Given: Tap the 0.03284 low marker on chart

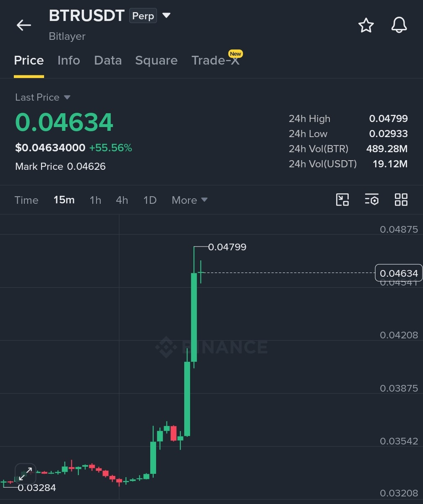Looking at the screenshot, I should tap(37, 488).
